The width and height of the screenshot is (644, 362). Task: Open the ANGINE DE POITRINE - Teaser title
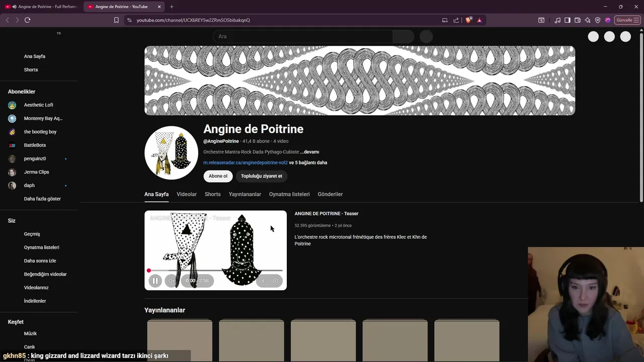(327, 214)
